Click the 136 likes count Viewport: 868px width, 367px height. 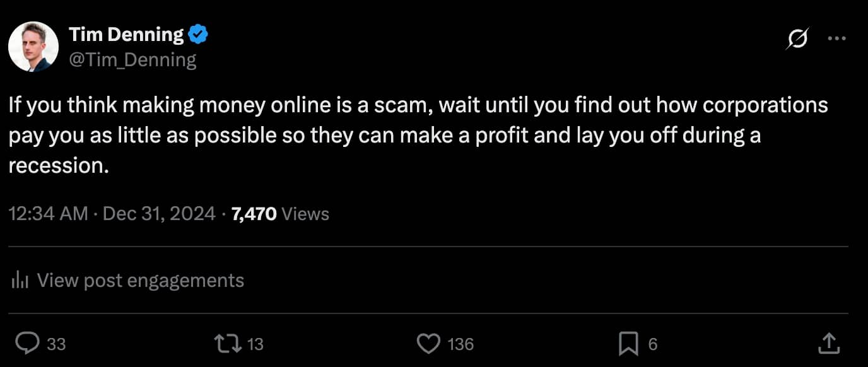click(460, 344)
